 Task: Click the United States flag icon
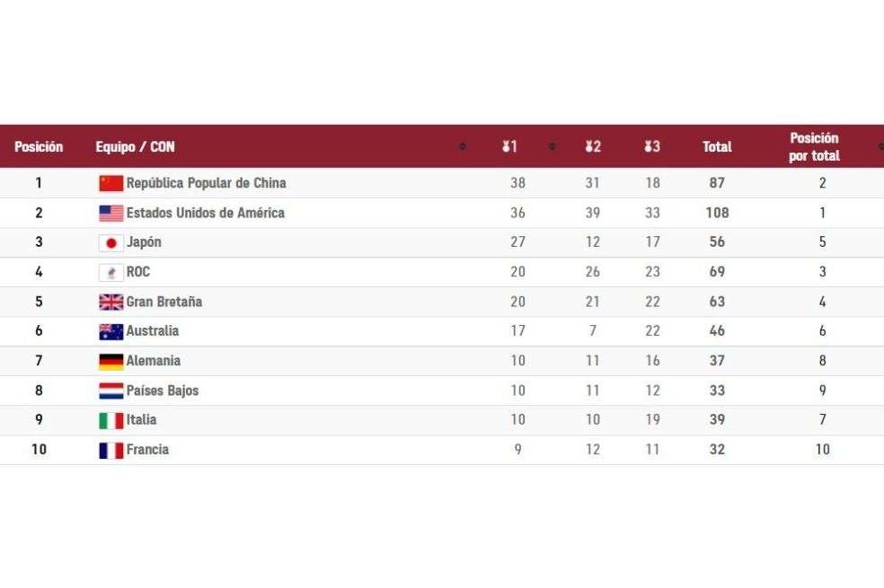[111, 213]
